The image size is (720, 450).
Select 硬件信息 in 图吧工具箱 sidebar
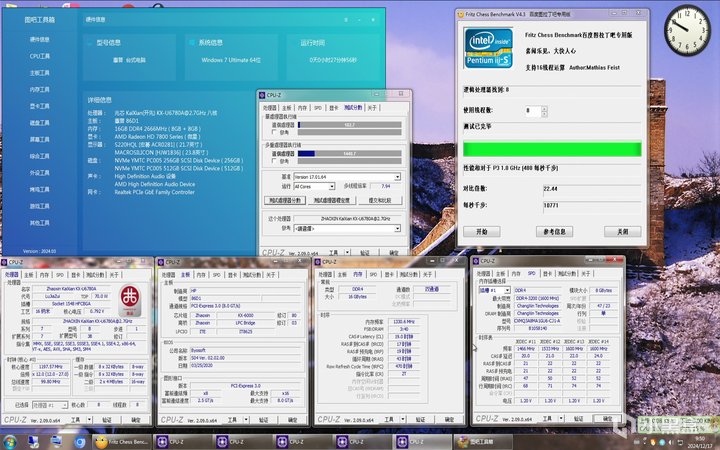[39, 39]
